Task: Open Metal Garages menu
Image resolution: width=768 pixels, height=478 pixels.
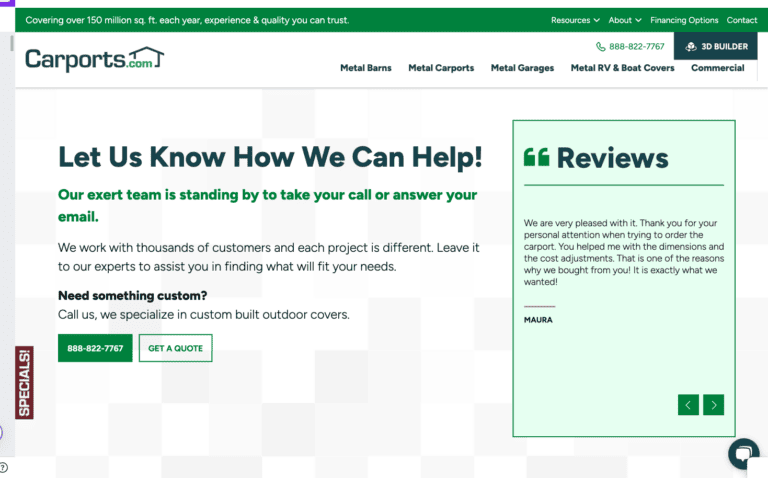Action: pos(522,68)
